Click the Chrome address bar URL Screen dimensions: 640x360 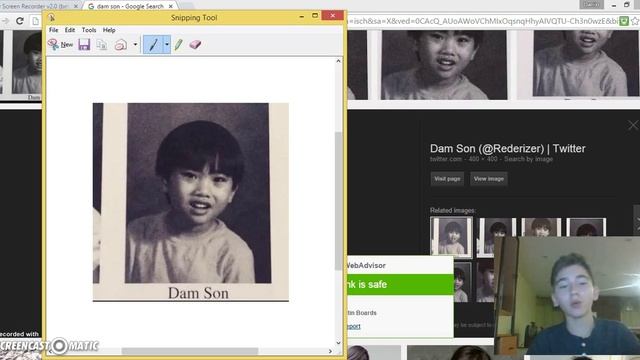[482, 21]
